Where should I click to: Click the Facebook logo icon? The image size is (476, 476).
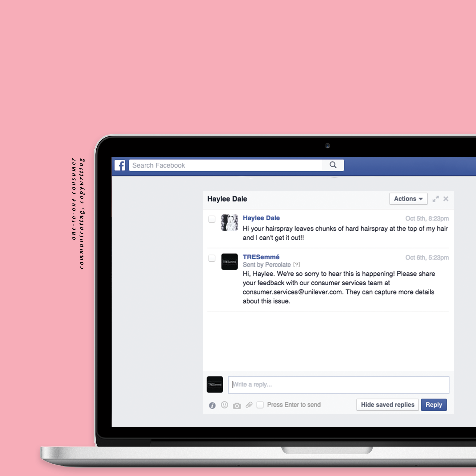[x=120, y=165]
